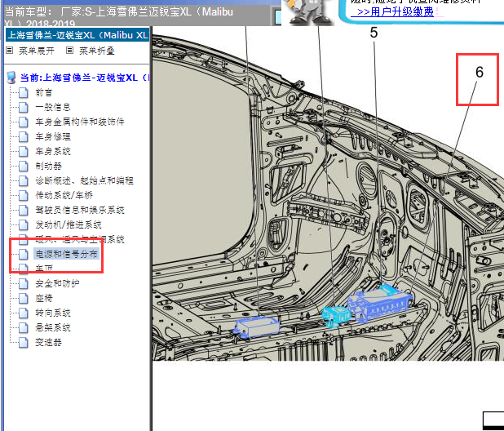Open 安全和防护 section

click(57, 283)
